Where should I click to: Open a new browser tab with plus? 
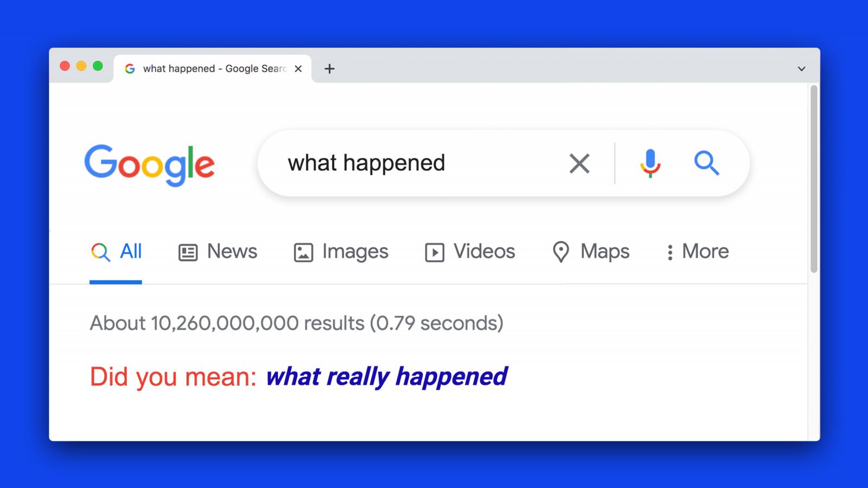(x=329, y=69)
